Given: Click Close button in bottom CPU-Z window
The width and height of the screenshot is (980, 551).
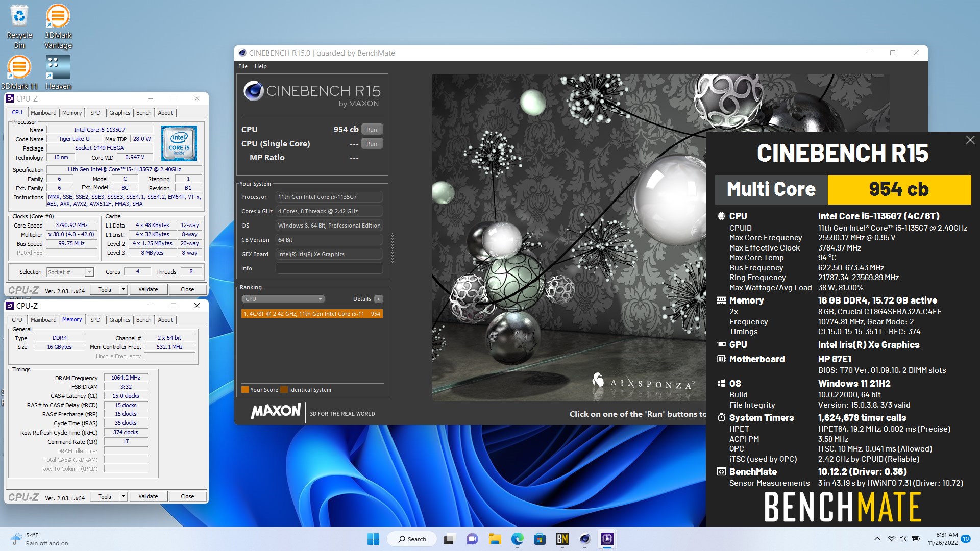Looking at the screenshot, I should click(187, 496).
